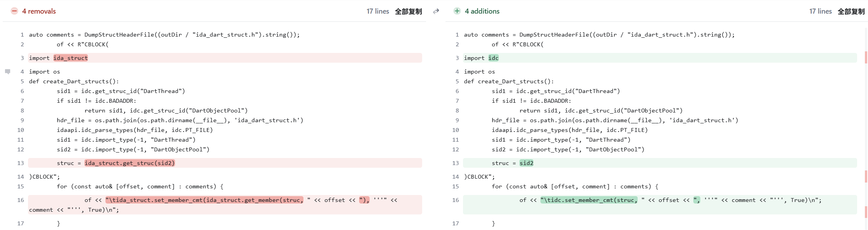The image size is (868, 230).
Task: Click highlighted "sid2" on added line 13
Action: (x=526, y=163)
